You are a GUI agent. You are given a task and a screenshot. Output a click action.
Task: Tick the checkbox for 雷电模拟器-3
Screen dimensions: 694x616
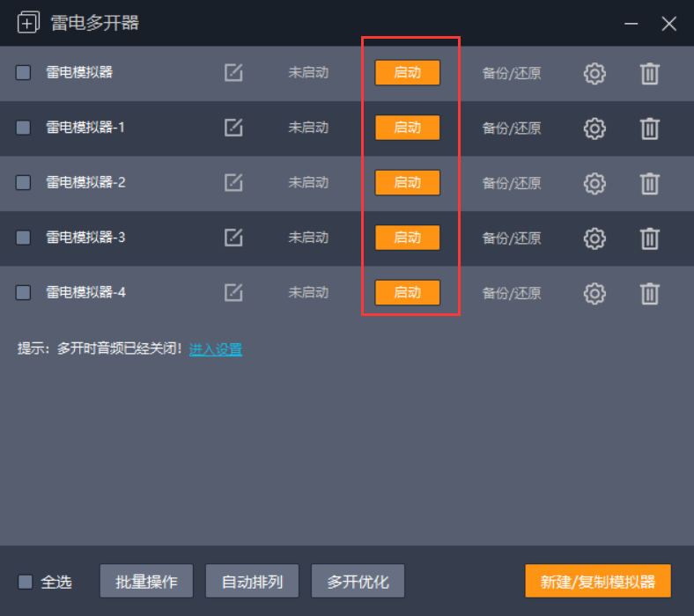click(x=23, y=238)
